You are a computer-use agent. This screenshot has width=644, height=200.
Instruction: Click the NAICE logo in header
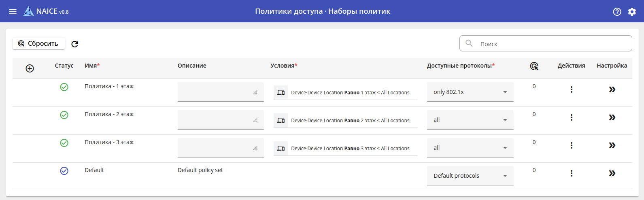tap(28, 11)
